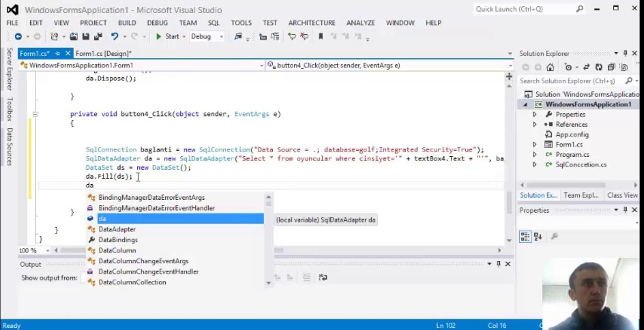This screenshot has height=330, width=644.
Task: Close the Output panel
Action: click(508, 264)
